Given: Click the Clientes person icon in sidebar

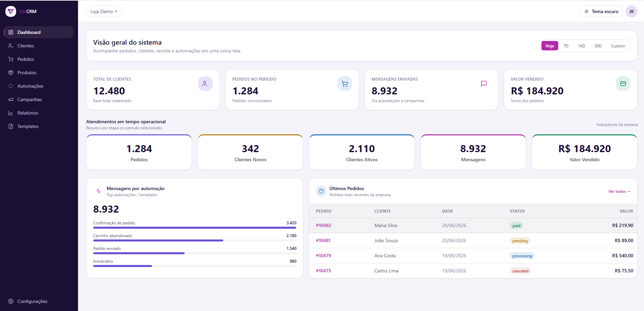Looking at the screenshot, I should point(11,46).
